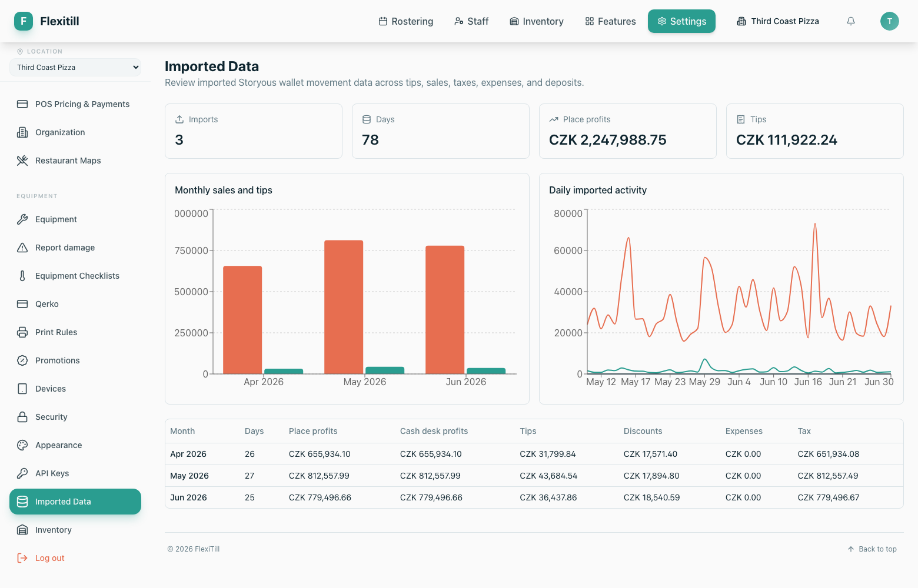Click the Imports upload icon

179,119
